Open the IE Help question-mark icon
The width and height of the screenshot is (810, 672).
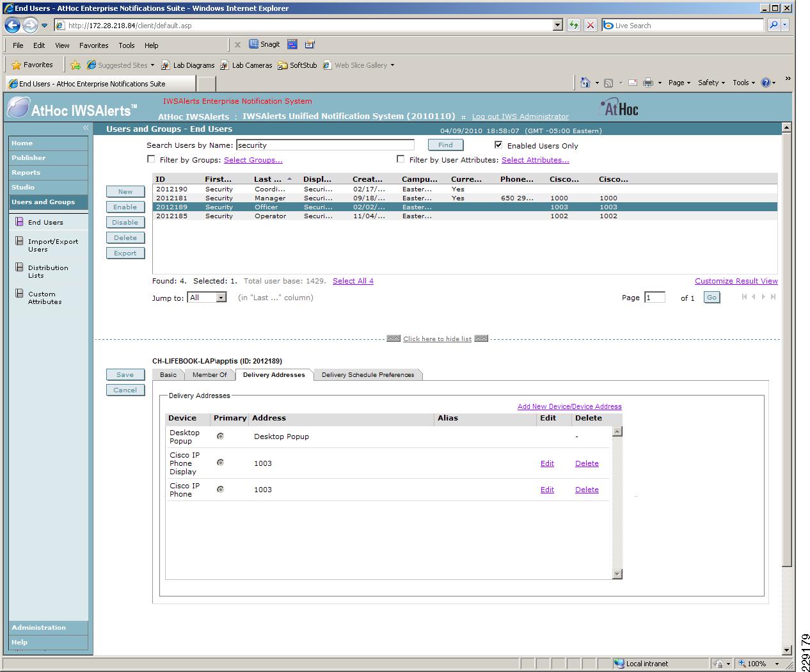766,83
